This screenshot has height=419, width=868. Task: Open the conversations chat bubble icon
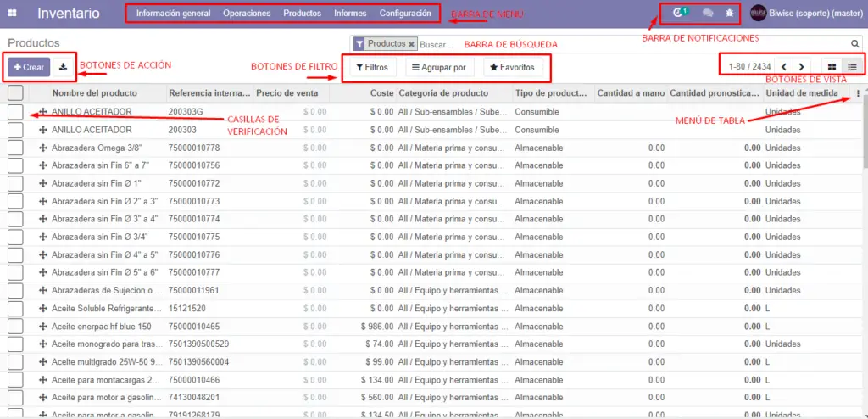(708, 14)
